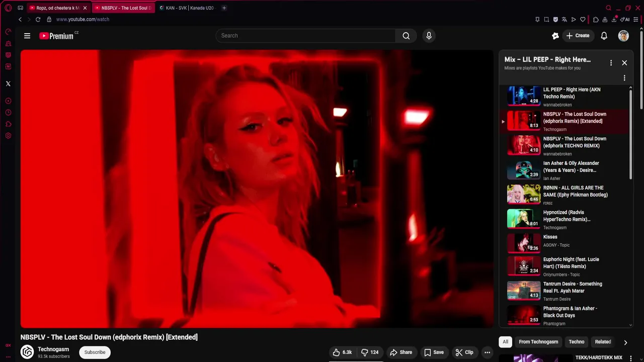Toggle the ad blocker shield icon
The width and height of the screenshot is (644, 362).
coord(555,20)
